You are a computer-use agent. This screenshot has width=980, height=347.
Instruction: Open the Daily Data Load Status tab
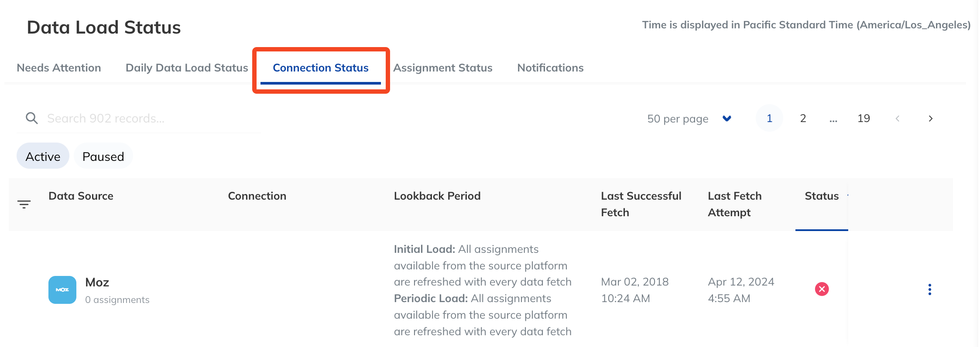tap(187, 68)
